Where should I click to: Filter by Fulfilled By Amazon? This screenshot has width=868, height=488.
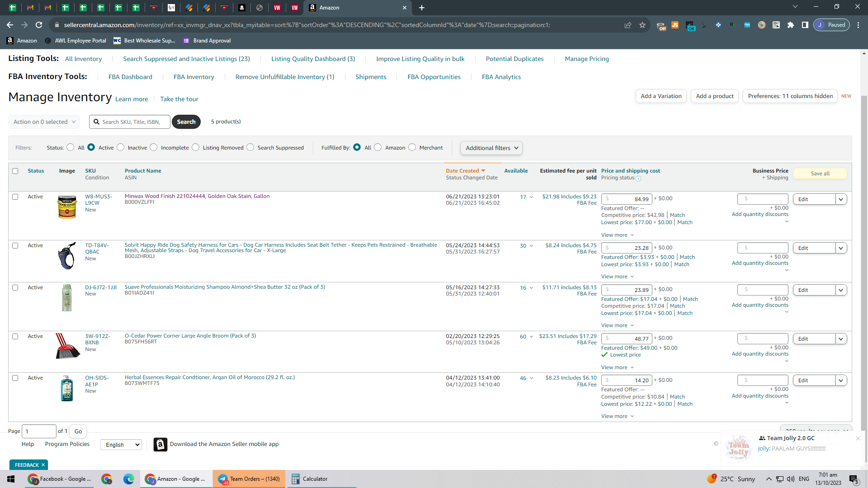pyautogui.click(x=378, y=147)
